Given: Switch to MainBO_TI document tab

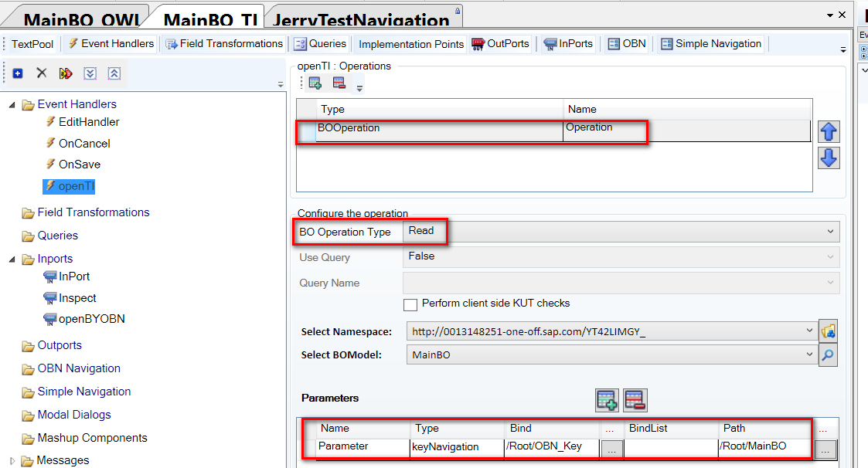Looking at the screenshot, I should (210, 19).
